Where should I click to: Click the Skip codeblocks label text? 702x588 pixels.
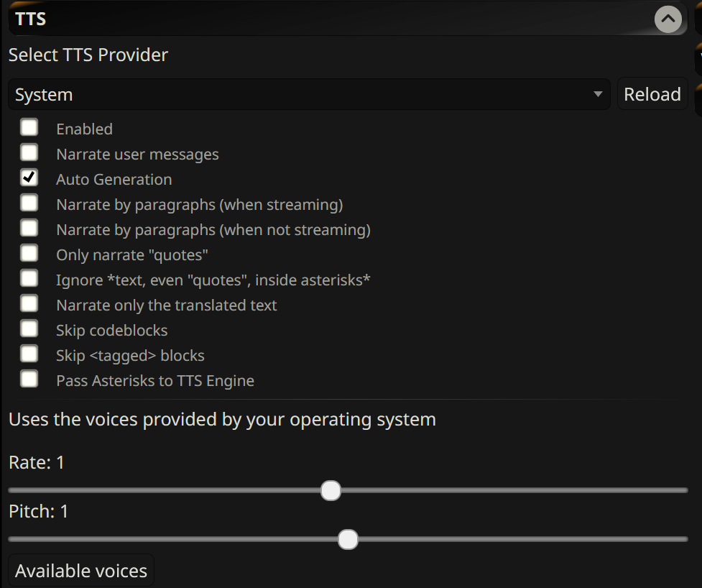[x=112, y=331]
